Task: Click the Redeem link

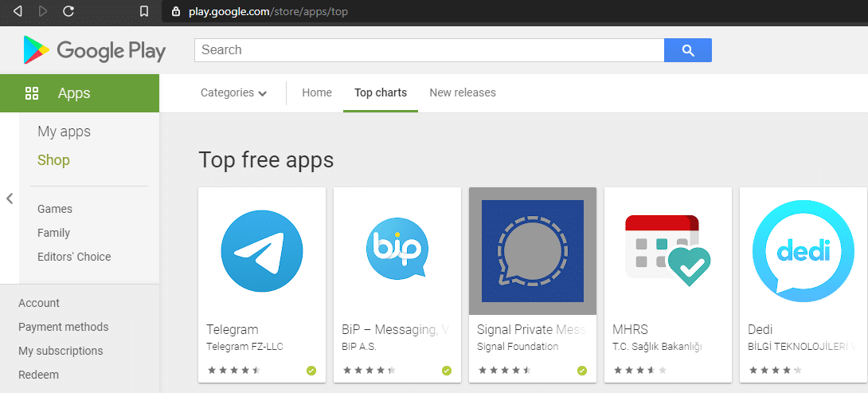Action: point(39,375)
